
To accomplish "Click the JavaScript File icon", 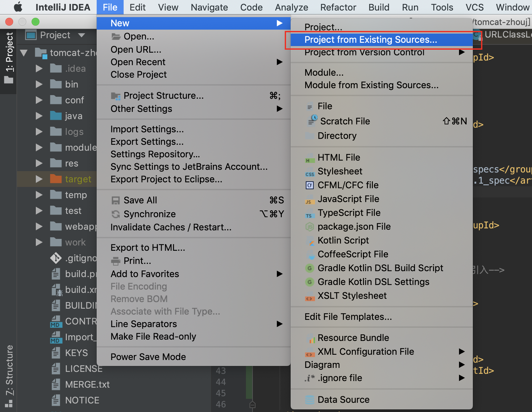I will 309,199.
